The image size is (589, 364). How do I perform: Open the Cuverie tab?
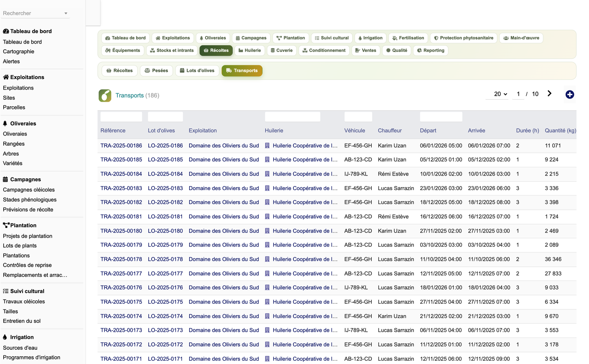281,50
